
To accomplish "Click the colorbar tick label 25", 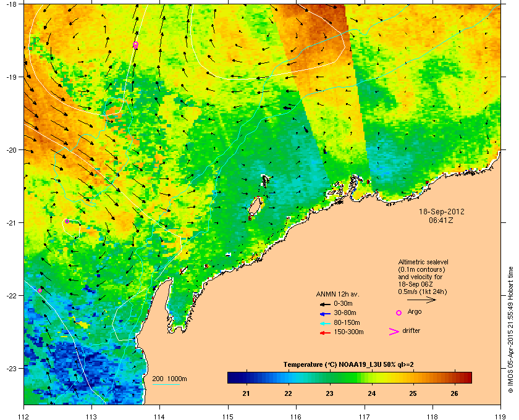I will coord(413,393).
